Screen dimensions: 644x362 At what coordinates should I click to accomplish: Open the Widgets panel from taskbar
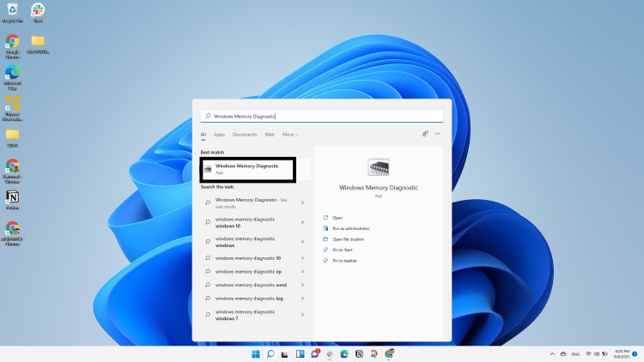pyautogui.click(x=300, y=353)
